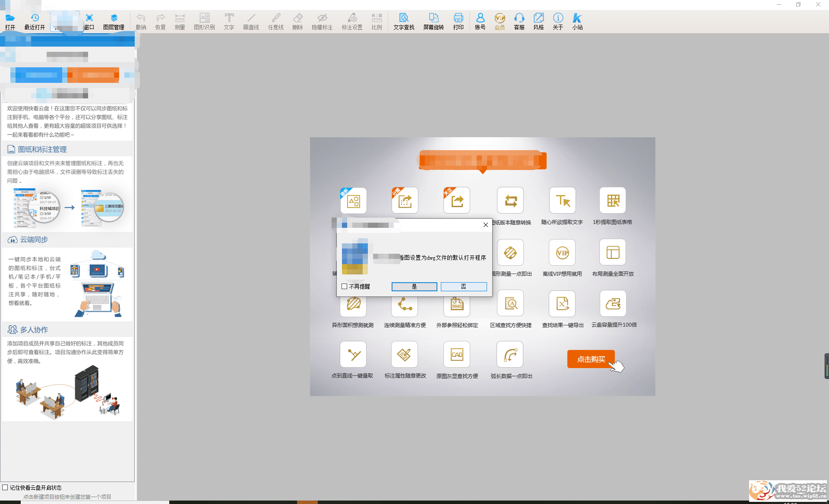
Task: Click the 随心所欲提取文字 feature icon
Action: coord(562,200)
